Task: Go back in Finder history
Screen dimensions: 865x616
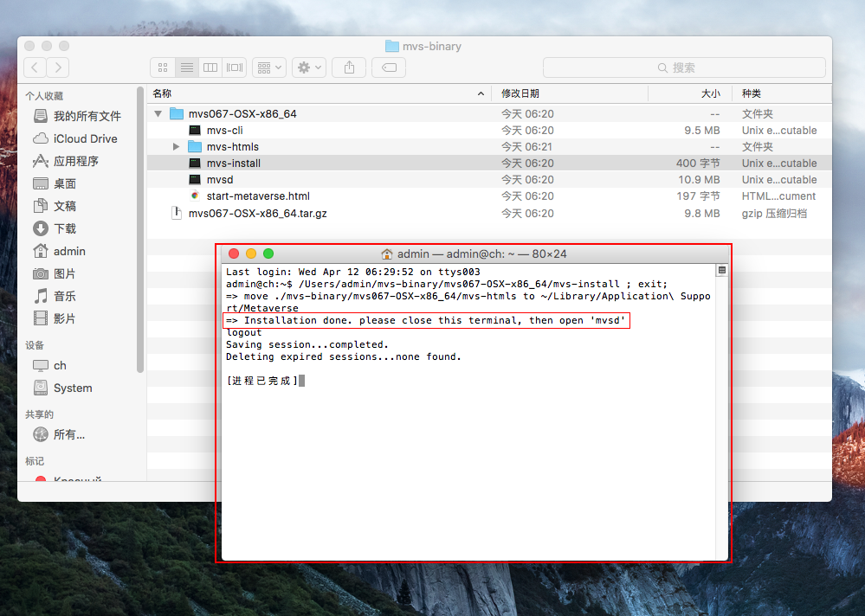Action: tap(36, 67)
